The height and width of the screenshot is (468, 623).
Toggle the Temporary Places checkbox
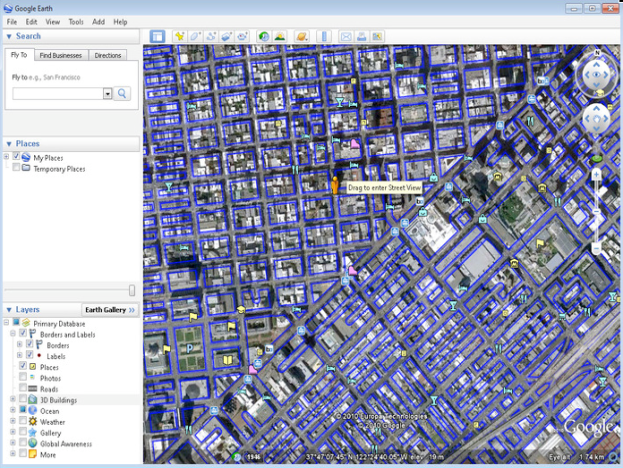click(16, 168)
